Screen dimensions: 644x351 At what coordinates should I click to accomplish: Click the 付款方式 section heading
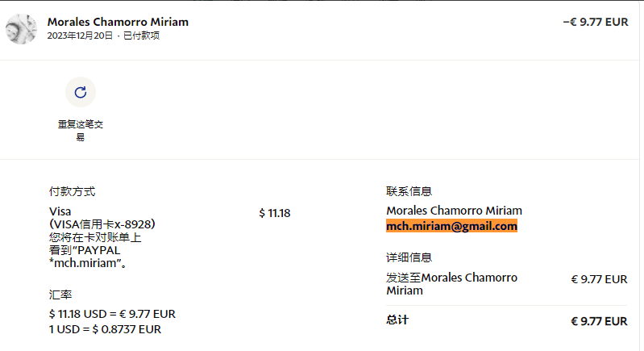[x=72, y=192]
